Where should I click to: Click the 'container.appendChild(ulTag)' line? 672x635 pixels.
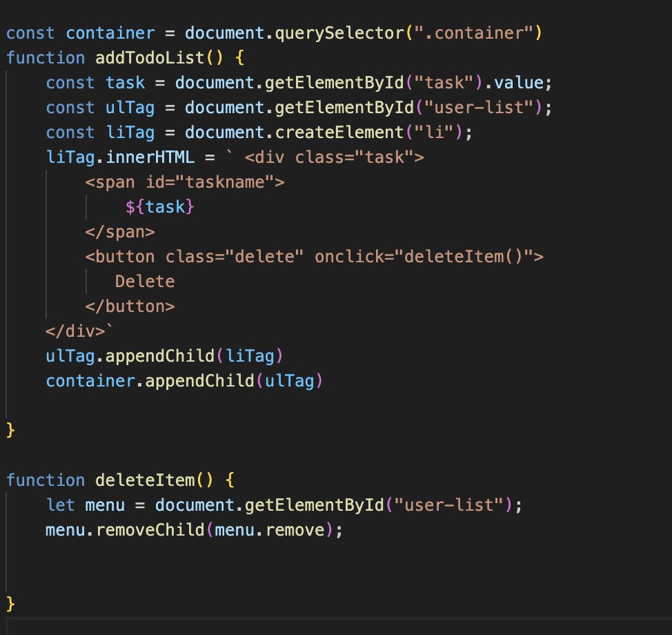tap(184, 381)
